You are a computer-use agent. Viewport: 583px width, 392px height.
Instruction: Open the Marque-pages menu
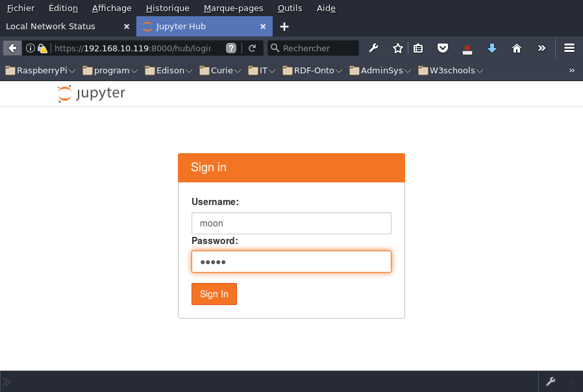233,8
